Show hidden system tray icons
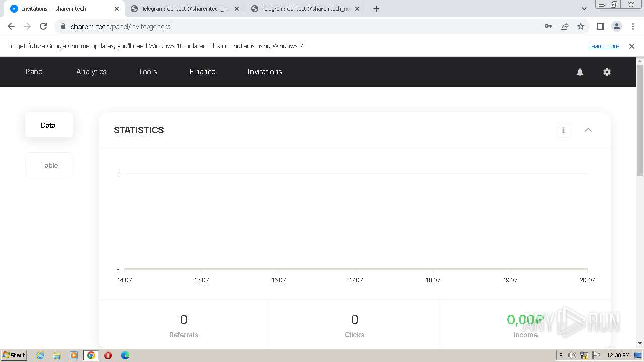Image resolution: width=644 pixels, height=362 pixels. coord(561,355)
